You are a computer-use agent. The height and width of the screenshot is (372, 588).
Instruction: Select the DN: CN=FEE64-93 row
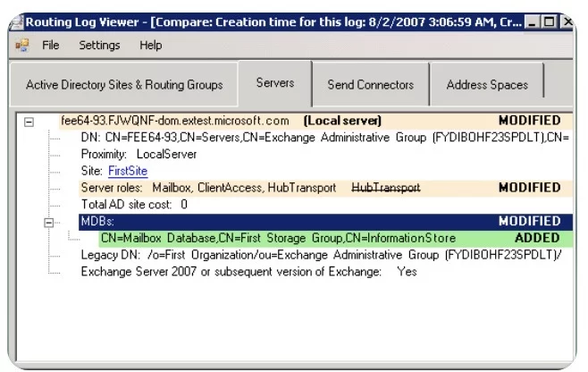click(325, 138)
